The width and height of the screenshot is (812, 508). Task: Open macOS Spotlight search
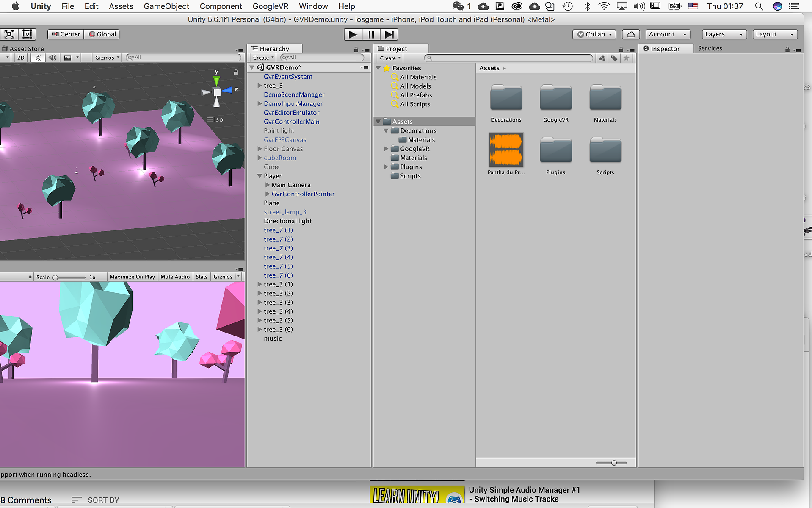pyautogui.click(x=759, y=6)
